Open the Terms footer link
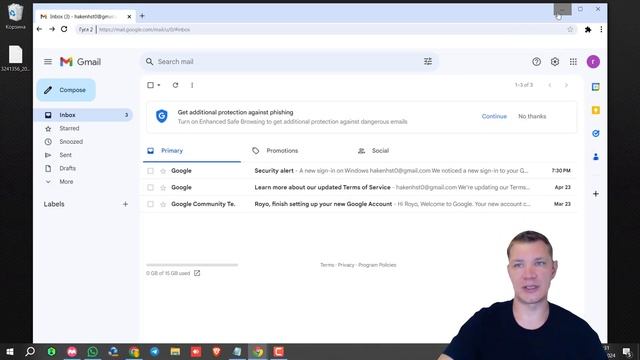Screen dimensions: 640x360 [x=327, y=265]
